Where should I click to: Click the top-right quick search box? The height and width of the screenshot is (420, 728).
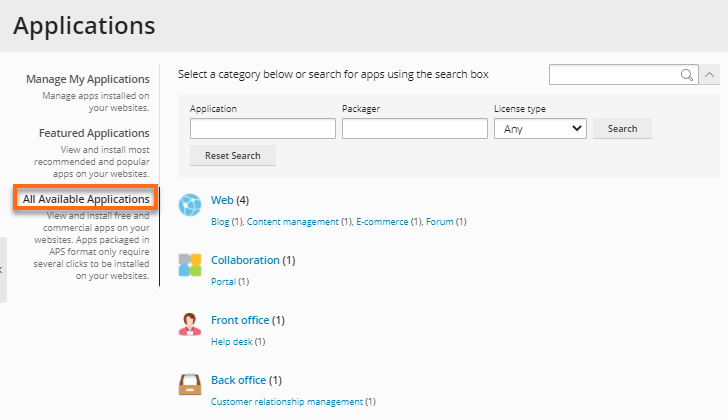[x=614, y=75]
